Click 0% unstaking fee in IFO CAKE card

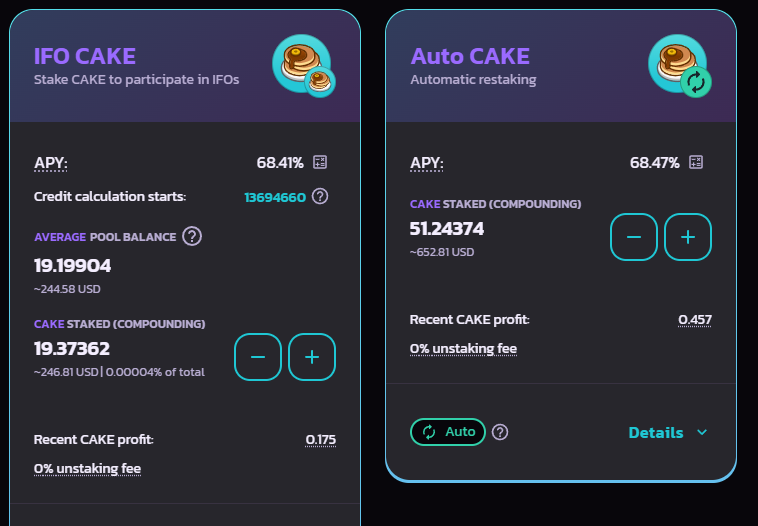[x=87, y=468]
